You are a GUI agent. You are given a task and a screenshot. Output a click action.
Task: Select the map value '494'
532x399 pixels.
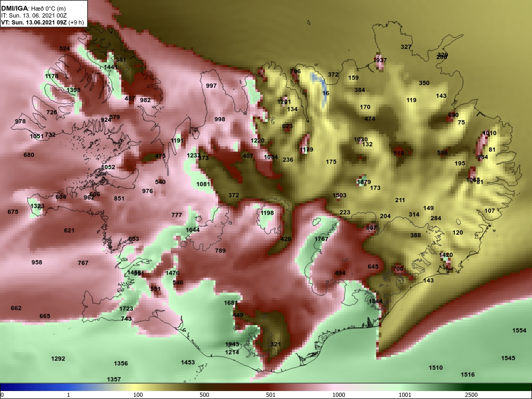340,273
